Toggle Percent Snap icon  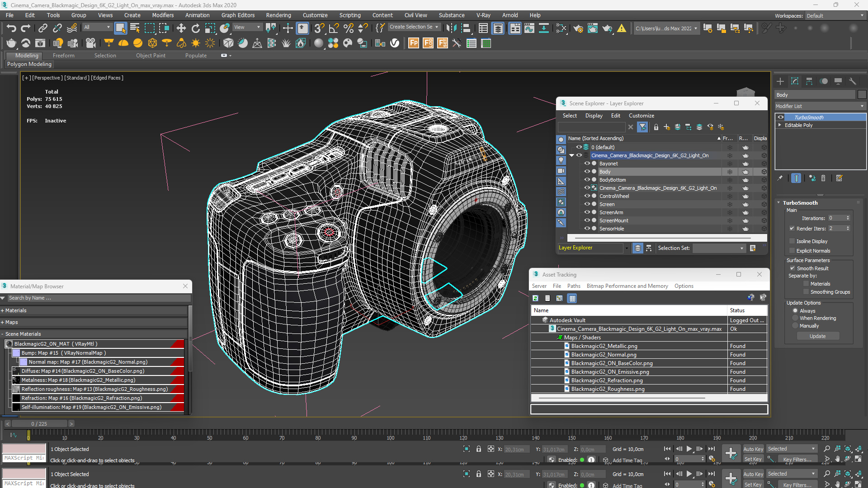(x=349, y=28)
